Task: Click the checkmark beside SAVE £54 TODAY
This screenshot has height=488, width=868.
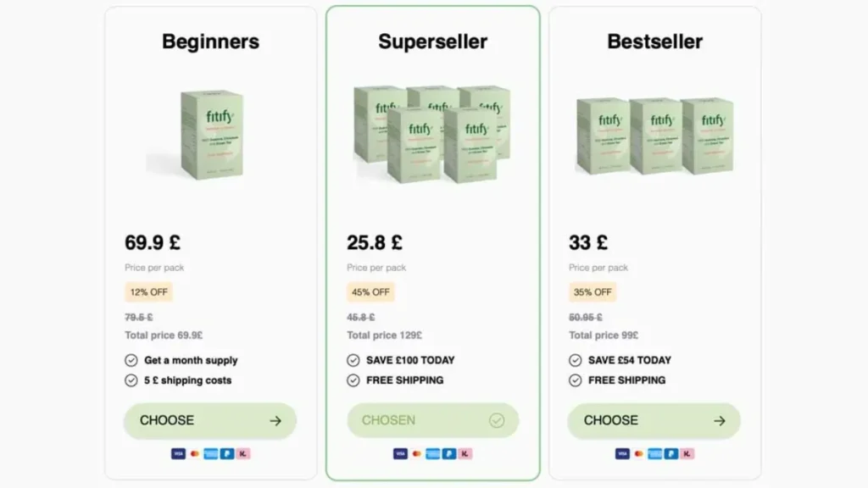Action: 574,359
